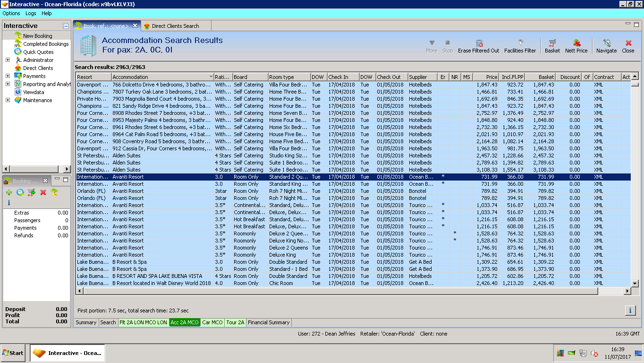Click the sidebar tree scroll-right arrow
The width and height of the screenshot is (644, 363).
[x=68, y=169]
